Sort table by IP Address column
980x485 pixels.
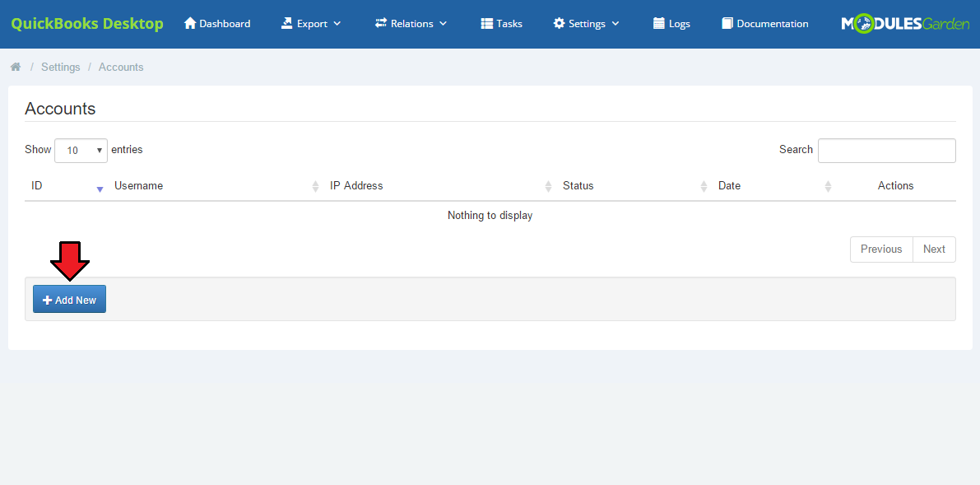440,186
